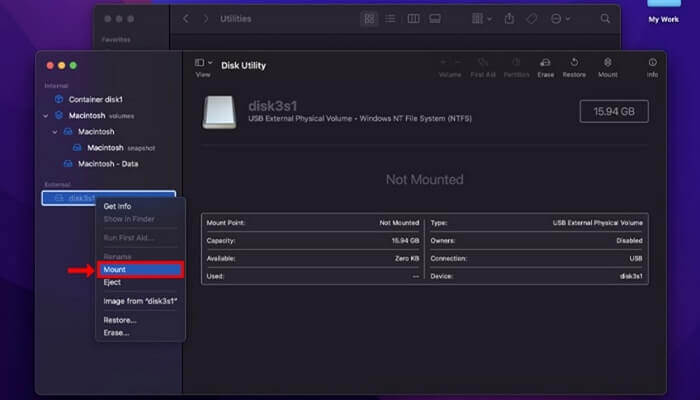700x400 pixels.
Task: Go back in the Finder window
Action: click(186, 18)
